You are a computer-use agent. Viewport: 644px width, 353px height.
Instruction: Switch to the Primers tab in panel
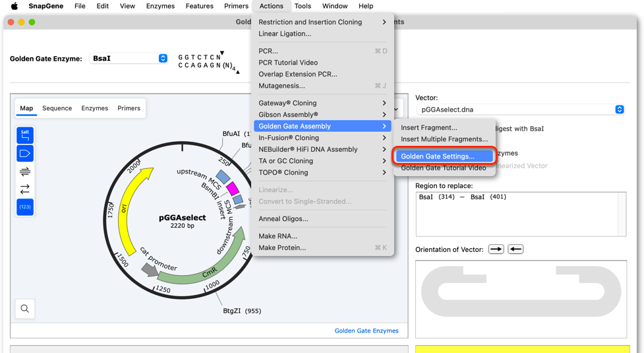[129, 108]
